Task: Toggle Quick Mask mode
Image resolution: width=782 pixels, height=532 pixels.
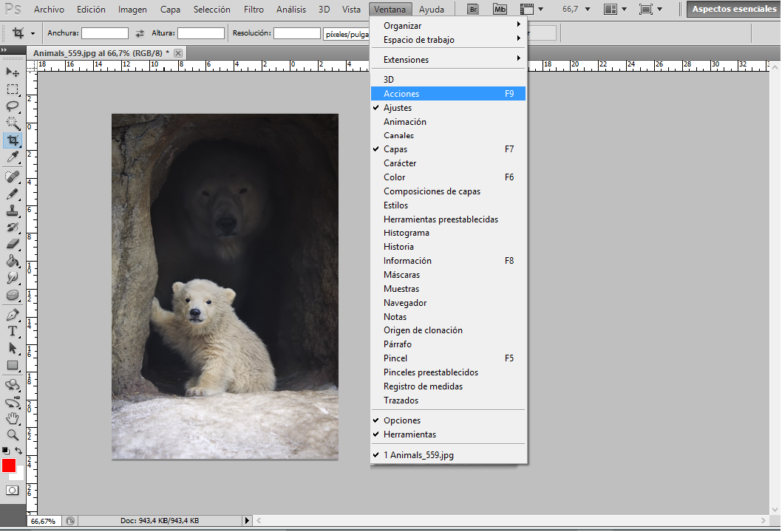Action: tap(13, 491)
